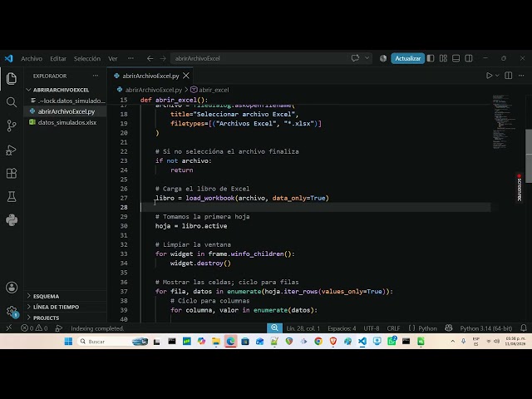
Task: Click the extension icon next to Actualizar
Action: [x=383, y=58]
